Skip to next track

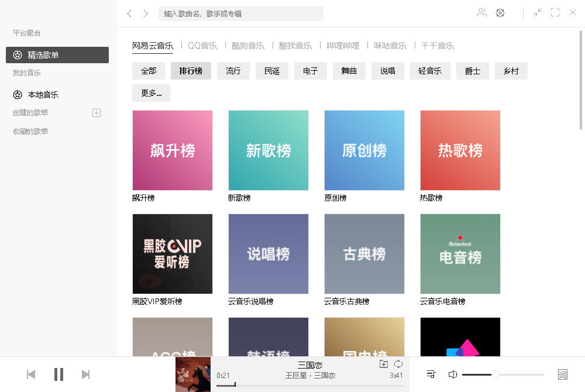click(x=86, y=374)
